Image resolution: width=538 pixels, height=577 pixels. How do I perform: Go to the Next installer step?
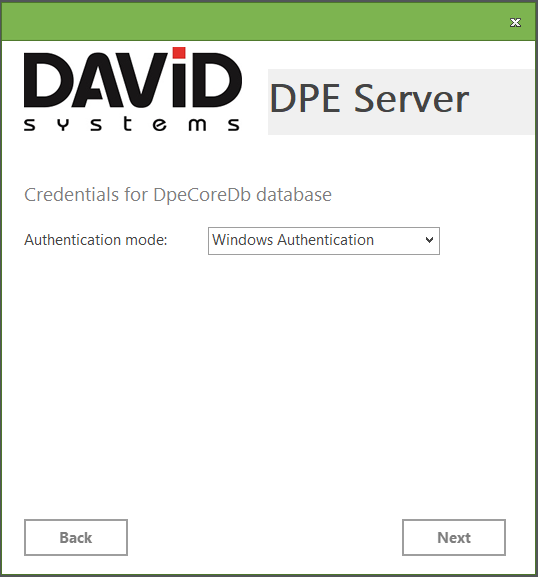(454, 537)
